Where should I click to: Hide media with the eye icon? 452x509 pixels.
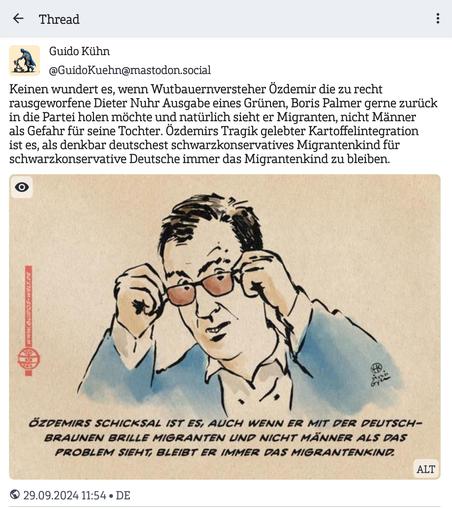(22, 187)
